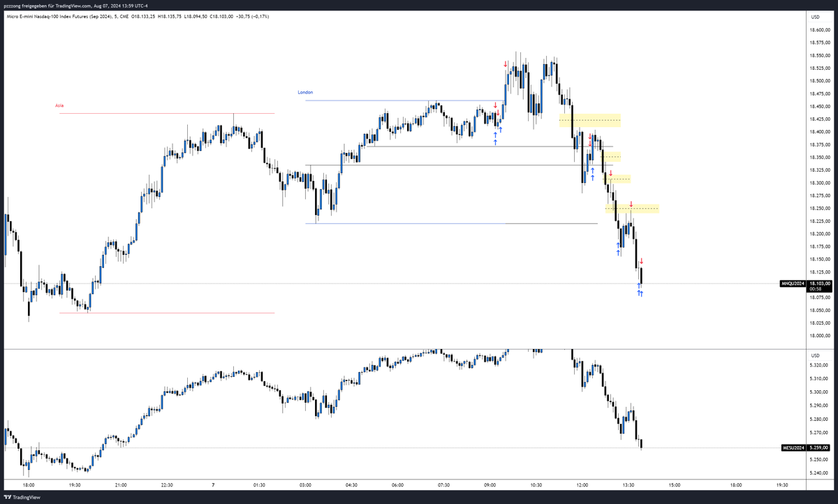
Task: Click the blue London session label
Action: pos(305,92)
